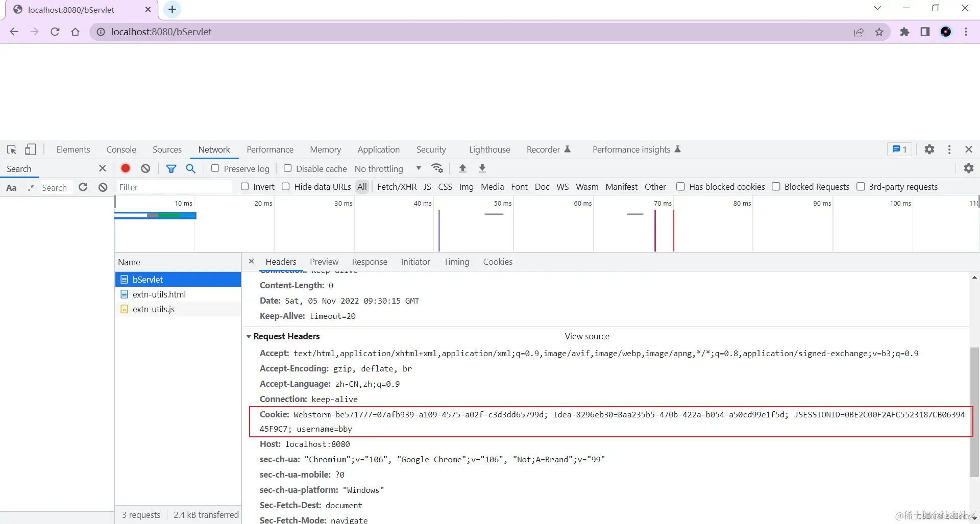The image size is (980, 524).
Task: Switch to the Elements tab
Action: click(x=73, y=149)
